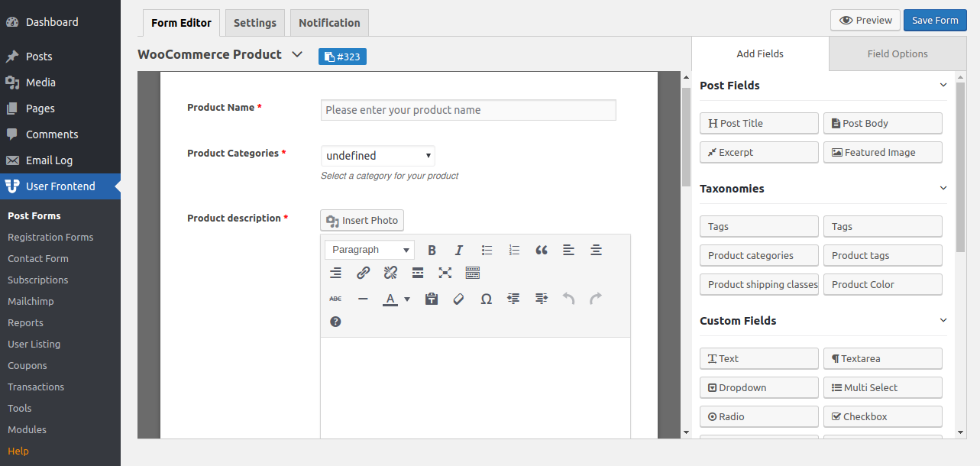The height and width of the screenshot is (466, 980).
Task: Toggle fullscreen editor mode
Action: click(445, 273)
